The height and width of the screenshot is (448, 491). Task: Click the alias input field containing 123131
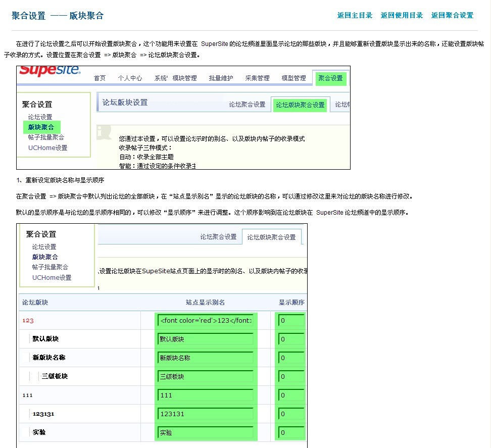tap(206, 414)
